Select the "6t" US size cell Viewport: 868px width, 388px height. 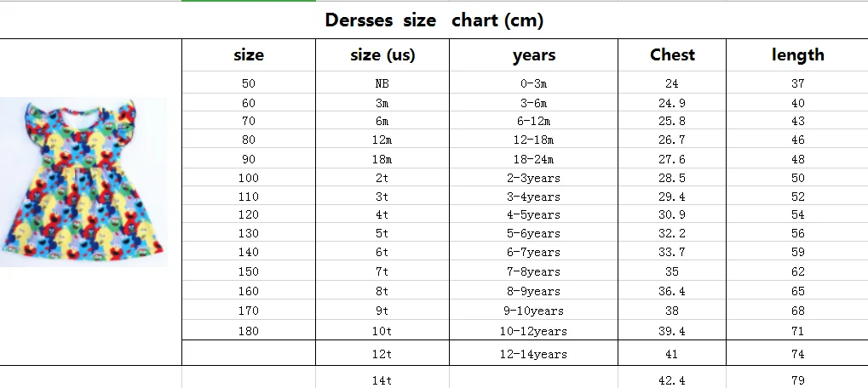coord(382,253)
